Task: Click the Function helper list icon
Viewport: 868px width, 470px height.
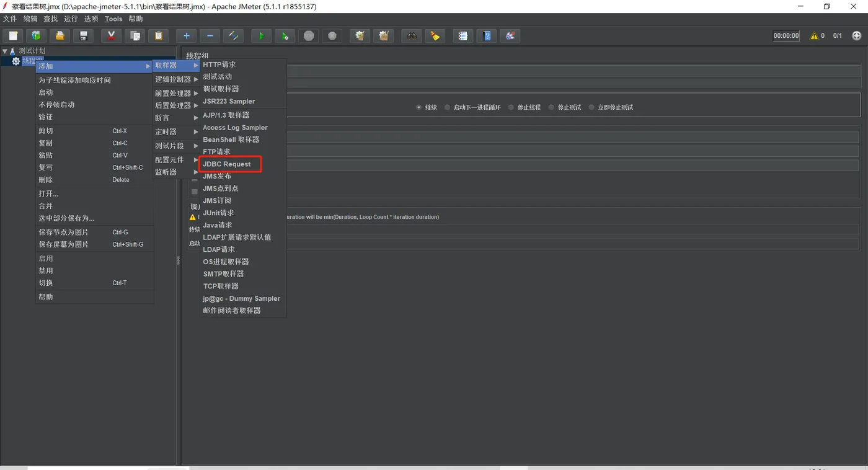Action: tap(463, 36)
